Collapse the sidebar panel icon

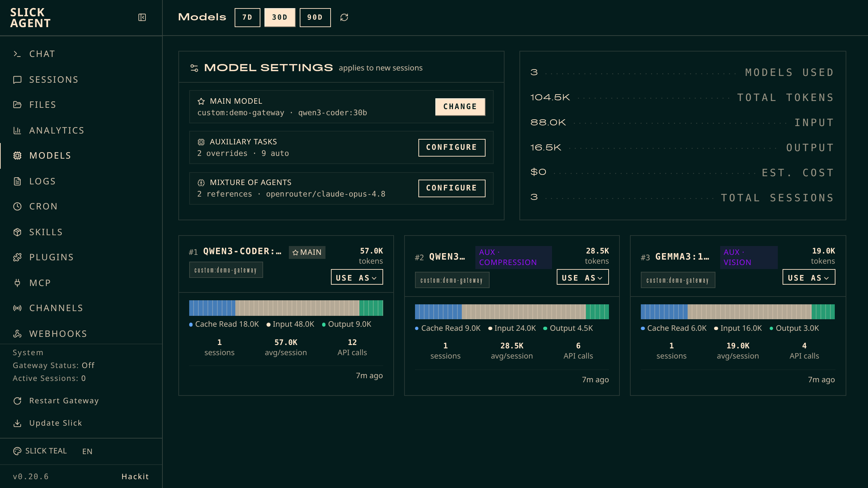point(142,17)
